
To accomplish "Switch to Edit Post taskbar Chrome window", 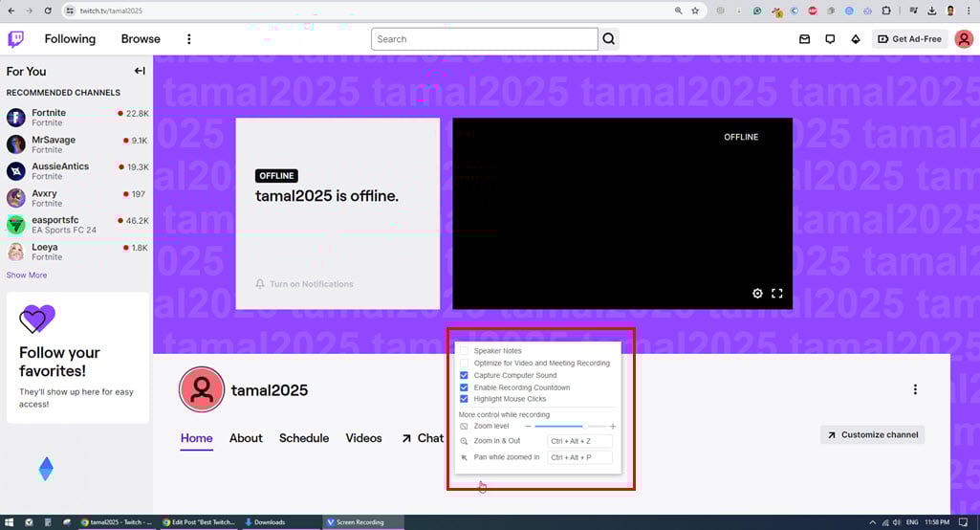I will (x=198, y=521).
